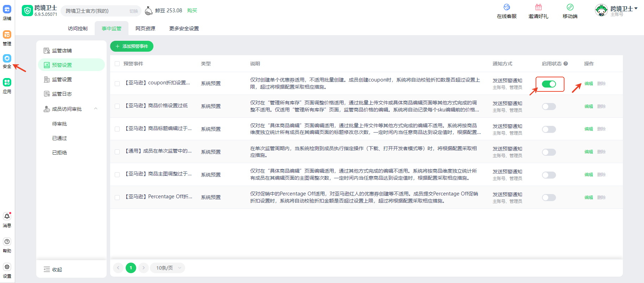Edit the Percentage Off alert event
Viewport: 644px width, 283px height.
click(x=589, y=198)
